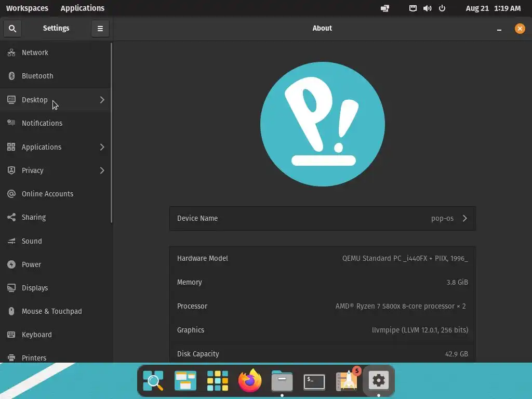Click the Sharing icon in sidebar

(x=11, y=217)
